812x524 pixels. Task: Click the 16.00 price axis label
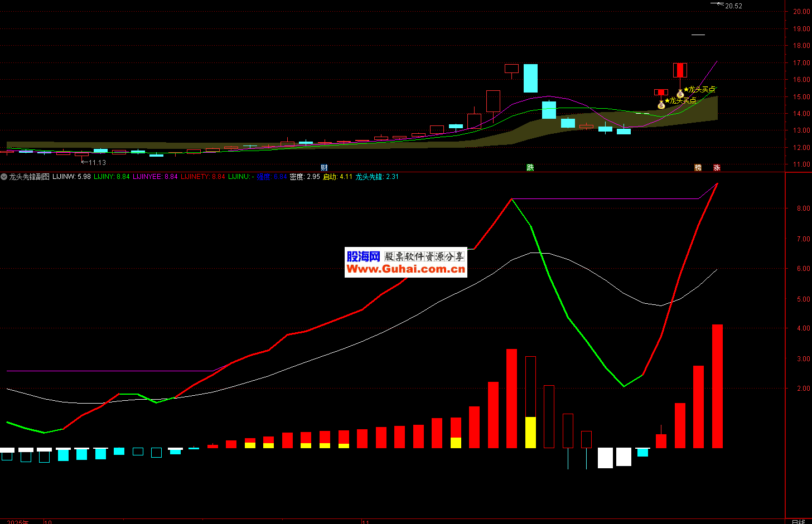click(x=802, y=80)
